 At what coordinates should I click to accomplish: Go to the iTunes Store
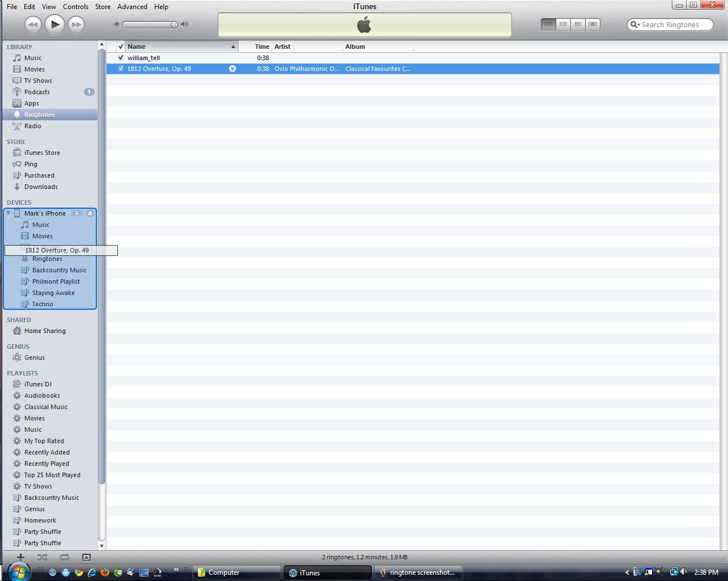pyautogui.click(x=42, y=153)
